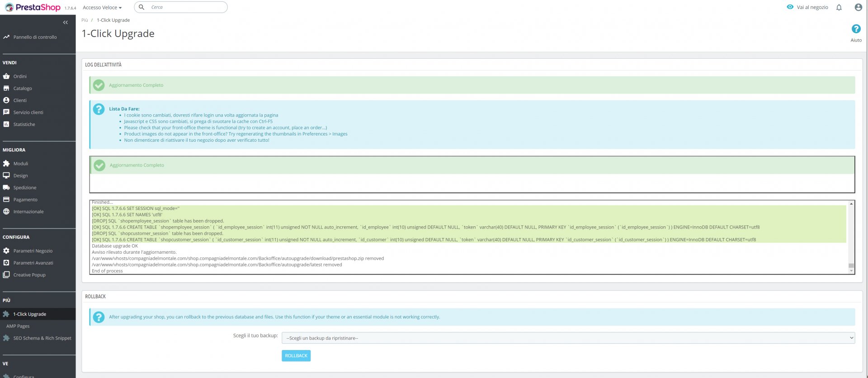Click the 'Database upgrade OK' log line

[115, 246]
